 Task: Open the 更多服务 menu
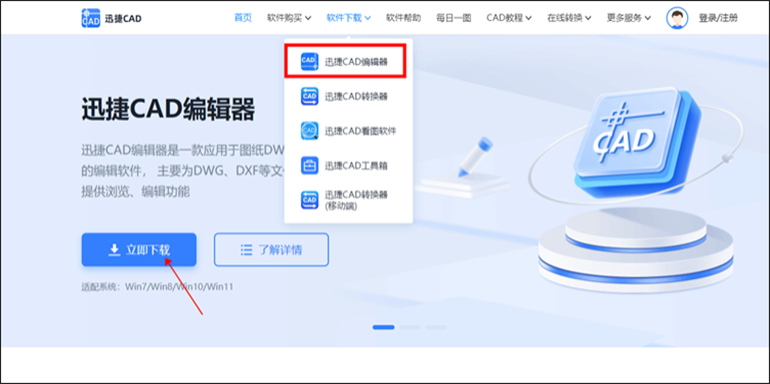pos(629,18)
